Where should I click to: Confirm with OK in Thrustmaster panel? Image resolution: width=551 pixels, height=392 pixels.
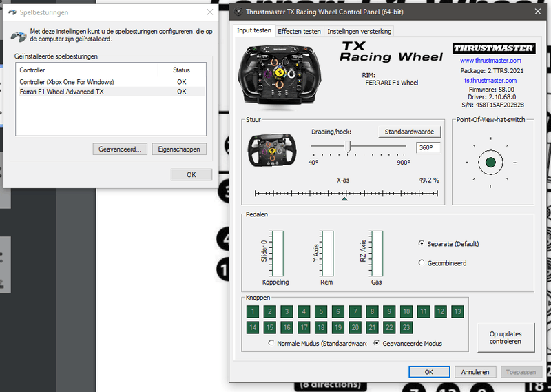click(x=429, y=372)
